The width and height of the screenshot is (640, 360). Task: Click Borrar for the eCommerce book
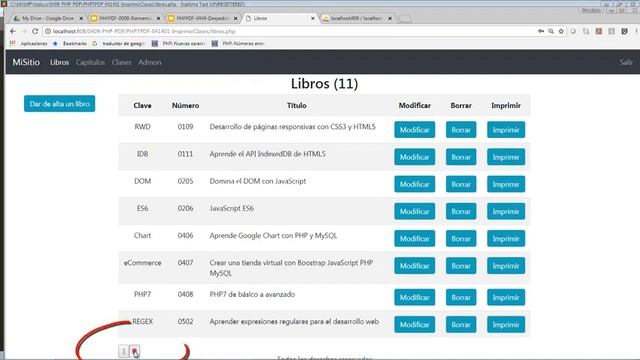pyautogui.click(x=461, y=266)
